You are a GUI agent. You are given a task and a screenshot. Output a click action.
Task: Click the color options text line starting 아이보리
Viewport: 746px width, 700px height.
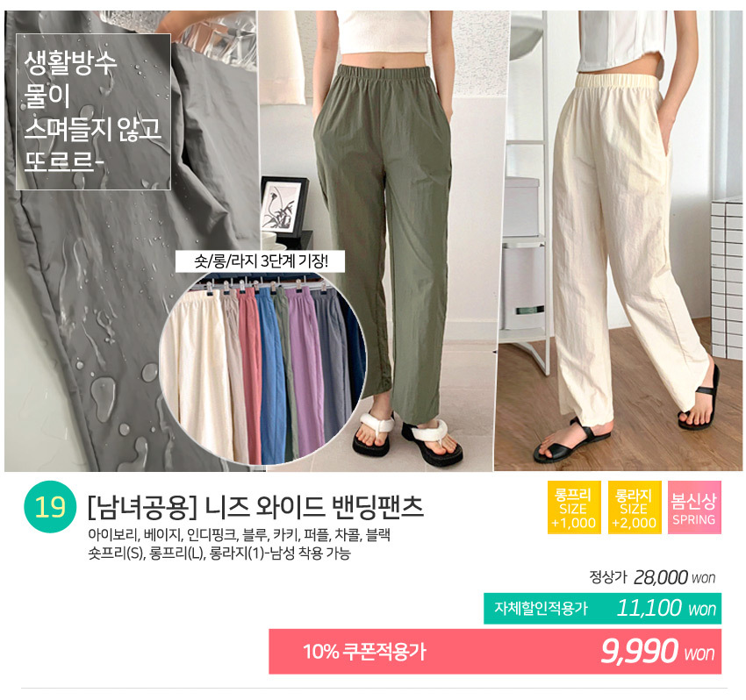(x=239, y=535)
